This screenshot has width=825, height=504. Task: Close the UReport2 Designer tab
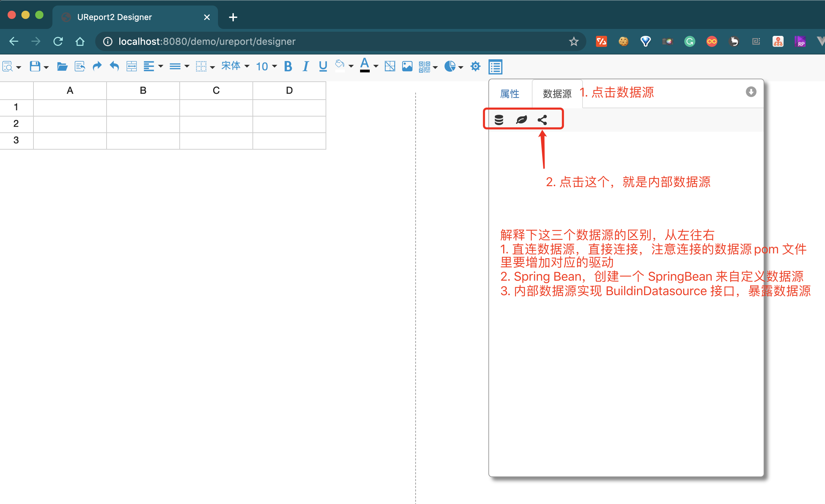[207, 17]
